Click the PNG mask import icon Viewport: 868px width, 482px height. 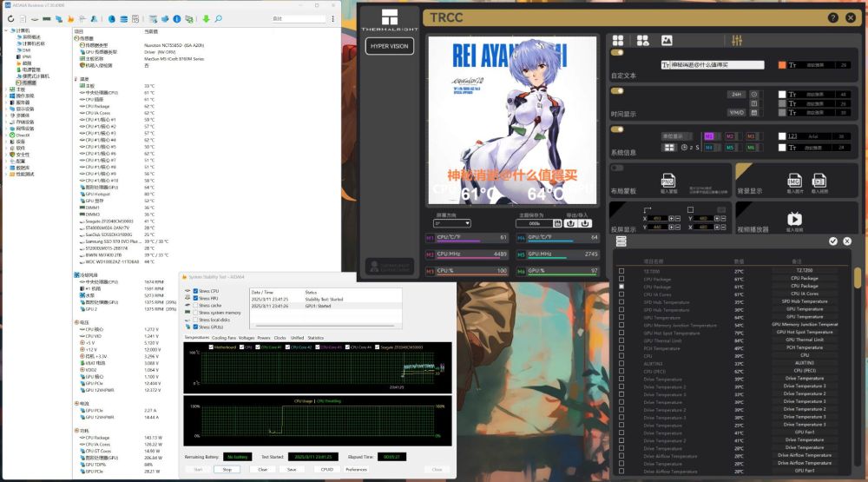point(667,180)
